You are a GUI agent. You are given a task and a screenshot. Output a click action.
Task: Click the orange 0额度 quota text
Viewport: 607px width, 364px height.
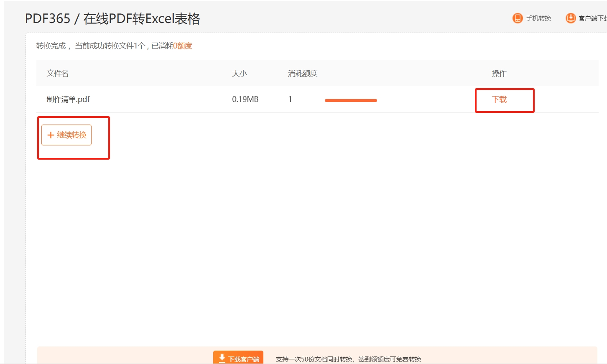(x=183, y=46)
